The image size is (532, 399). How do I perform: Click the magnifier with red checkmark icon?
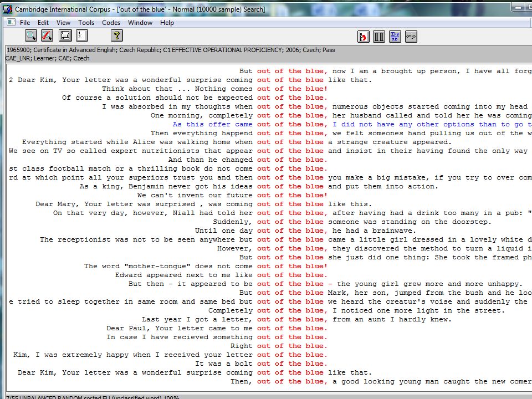click(47, 35)
